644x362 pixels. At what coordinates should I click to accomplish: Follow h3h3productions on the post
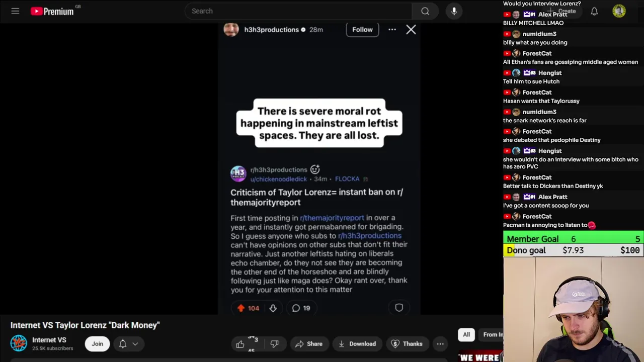click(362, 30)
